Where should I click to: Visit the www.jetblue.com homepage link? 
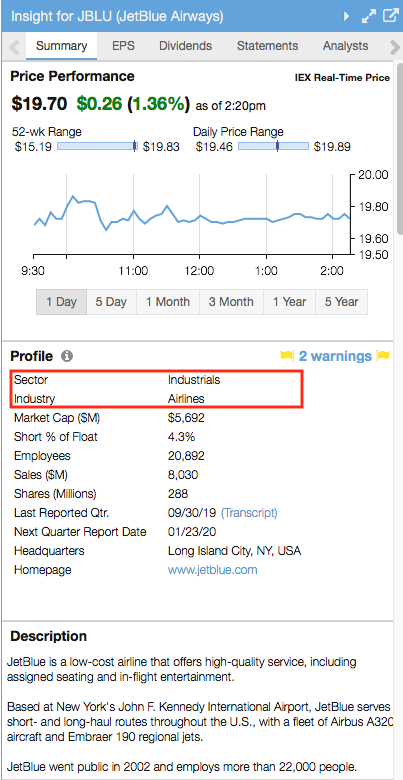212,570
